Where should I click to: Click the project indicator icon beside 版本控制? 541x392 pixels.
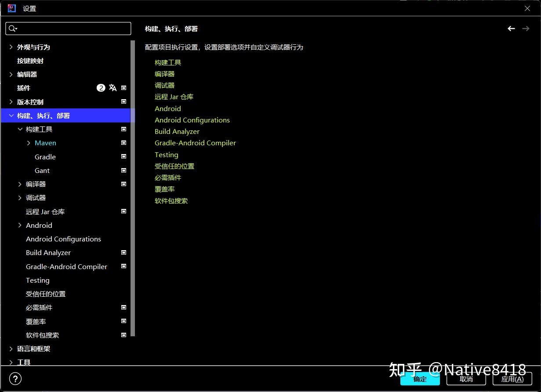[x=123, y=101]
